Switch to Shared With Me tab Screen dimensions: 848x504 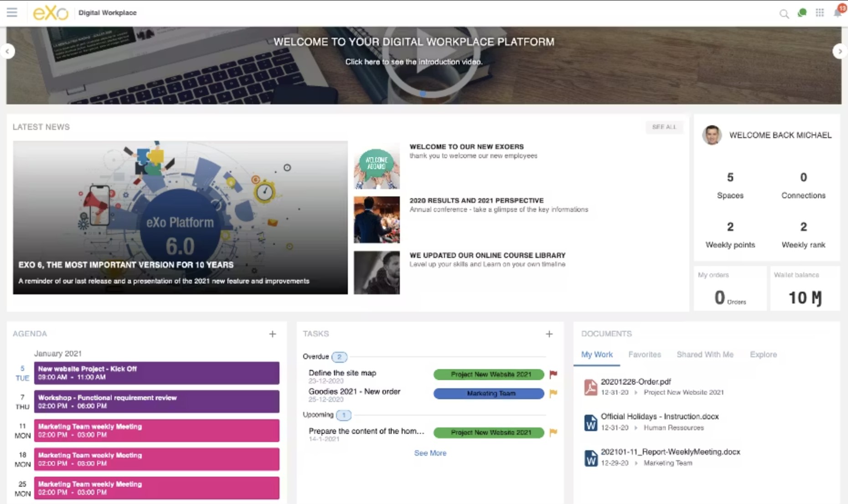pos(705,355)
